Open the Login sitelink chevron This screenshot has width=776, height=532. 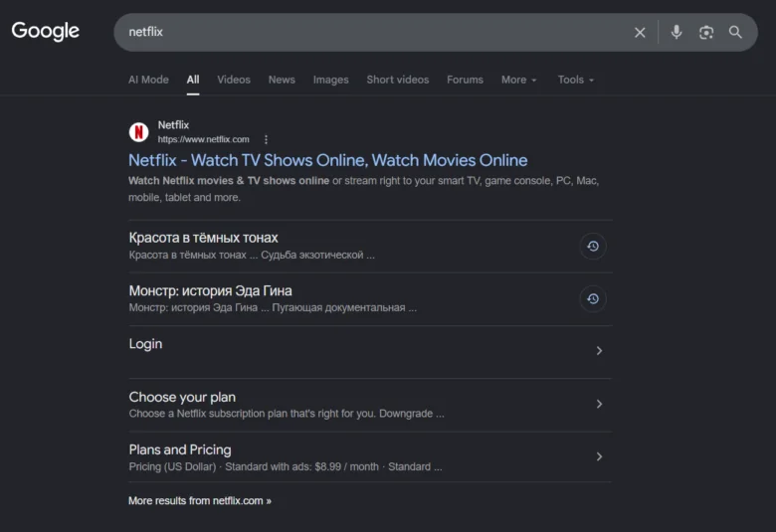[x=599, y=351]
